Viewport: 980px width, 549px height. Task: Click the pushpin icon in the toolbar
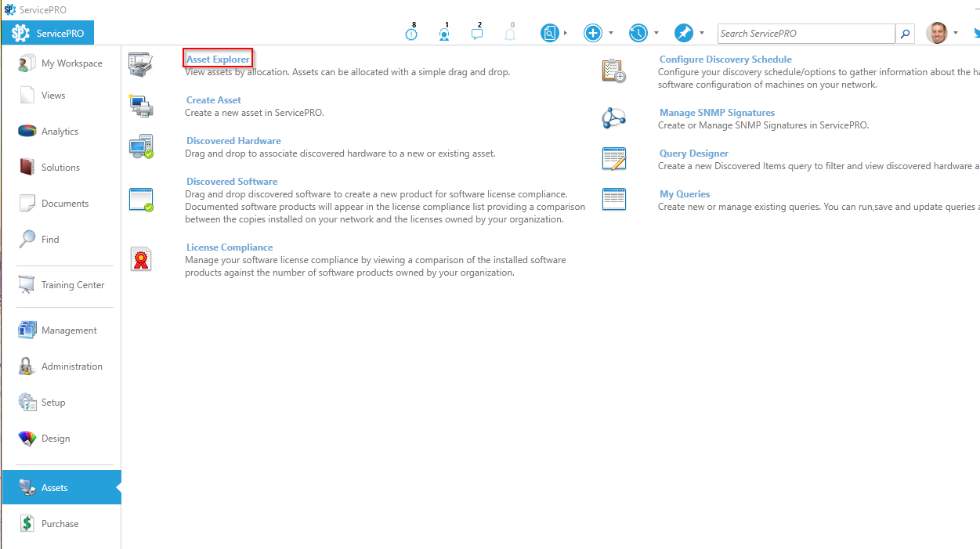682,32
